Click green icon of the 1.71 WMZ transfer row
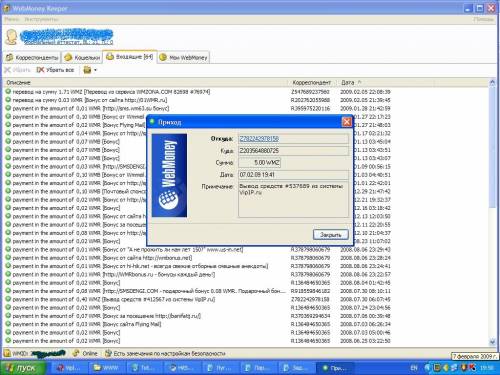 tap(8, 91)
